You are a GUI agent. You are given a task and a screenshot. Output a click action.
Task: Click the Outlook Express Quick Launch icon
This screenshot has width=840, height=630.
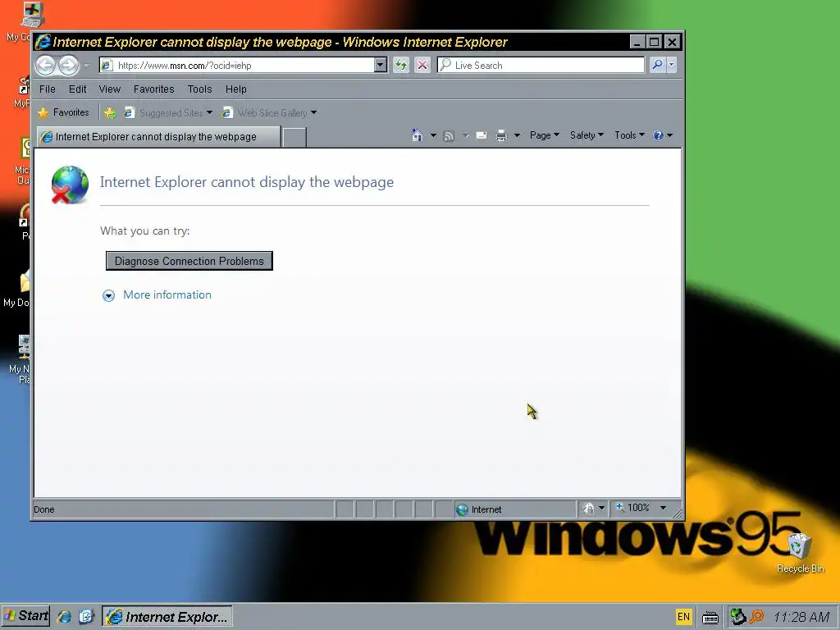tap(86, 617)
